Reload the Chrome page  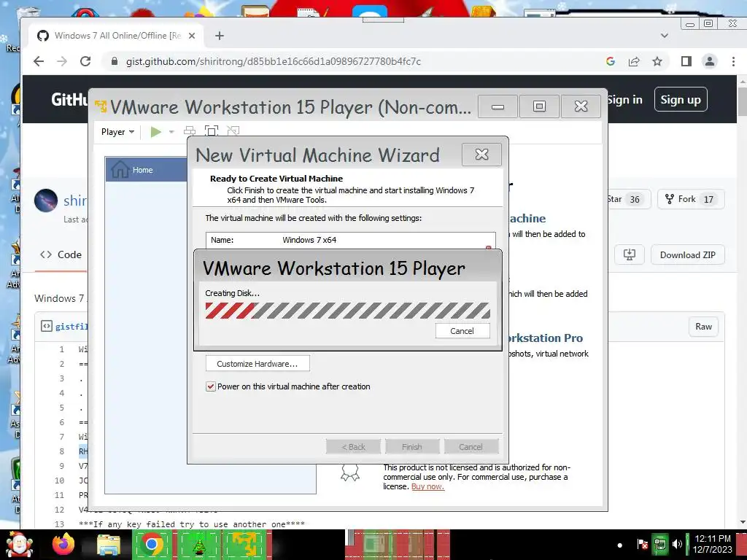[x=85, y=61]
